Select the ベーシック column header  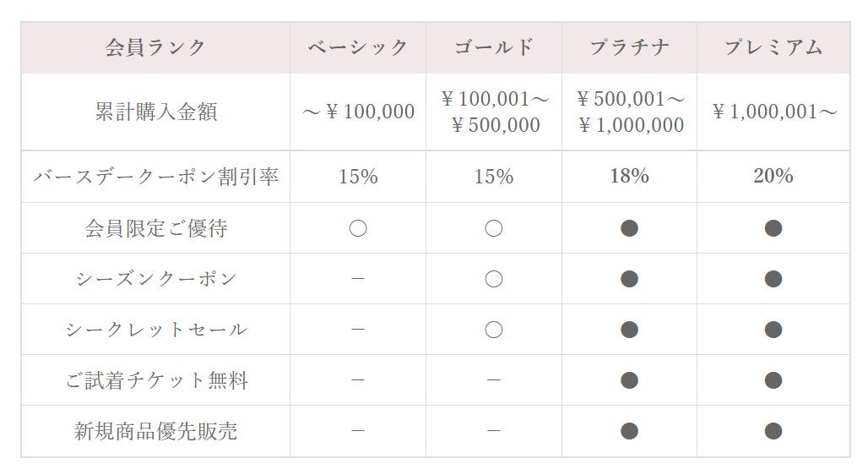pyautogui.click(x=358, y=47)
